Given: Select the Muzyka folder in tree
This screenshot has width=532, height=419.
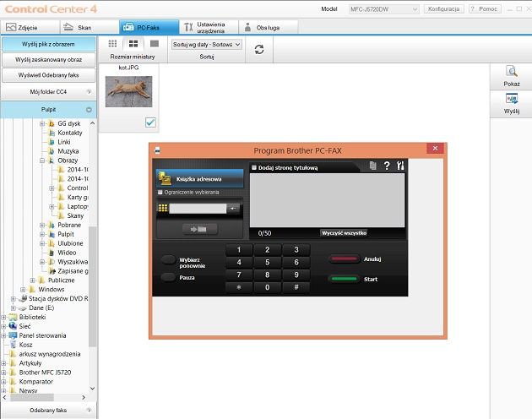Looking at the screenshot, I should coord(68,151).
